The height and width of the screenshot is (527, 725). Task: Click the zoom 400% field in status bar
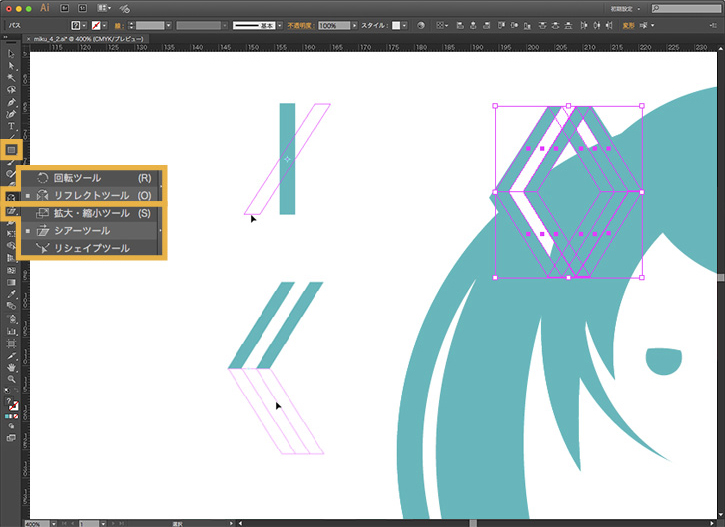(37, 524)
